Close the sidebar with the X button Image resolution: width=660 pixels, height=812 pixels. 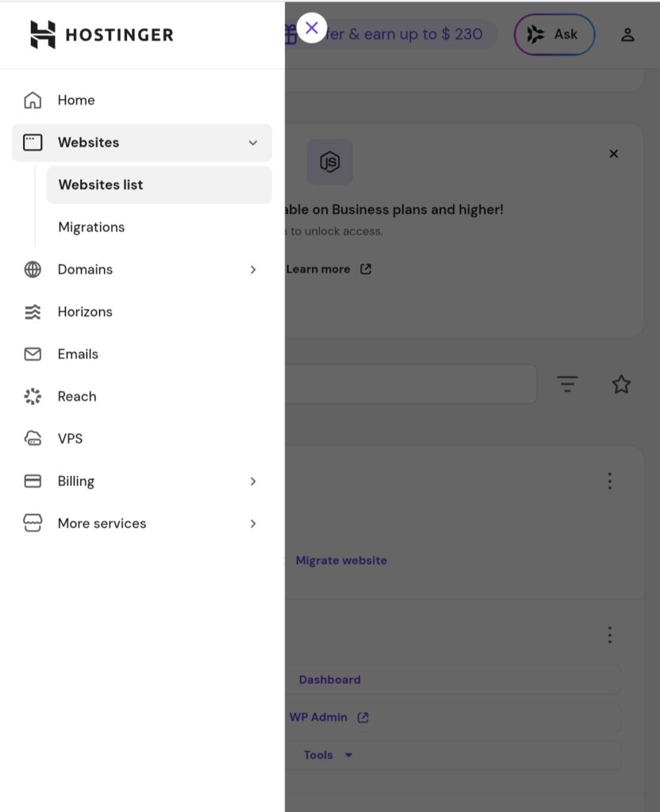[x=312, y=29]
